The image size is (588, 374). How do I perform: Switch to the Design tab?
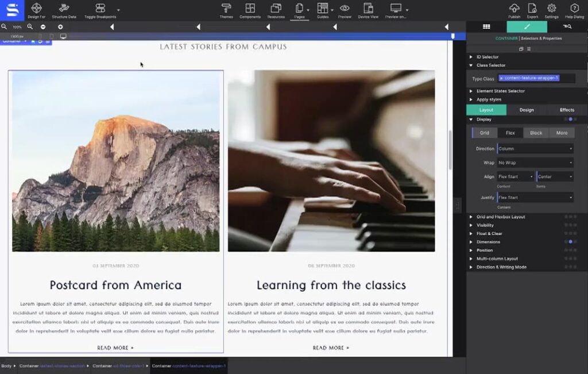coord(526,109)
